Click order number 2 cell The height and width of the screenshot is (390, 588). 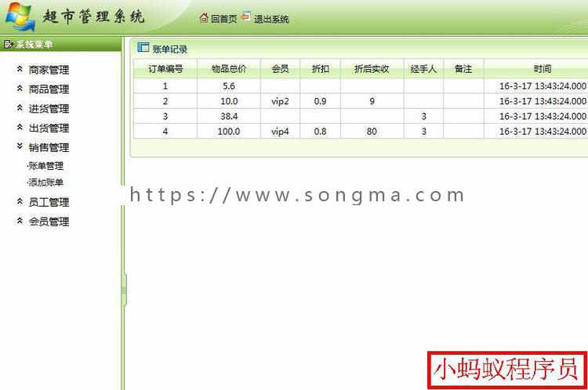(x=165, y=101)
